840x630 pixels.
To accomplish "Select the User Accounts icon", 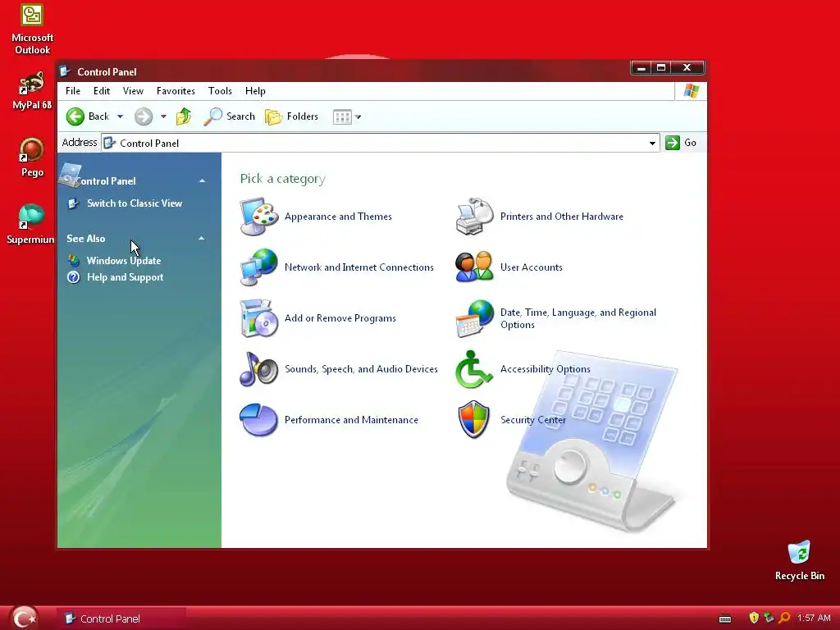I will pos(474,267).
